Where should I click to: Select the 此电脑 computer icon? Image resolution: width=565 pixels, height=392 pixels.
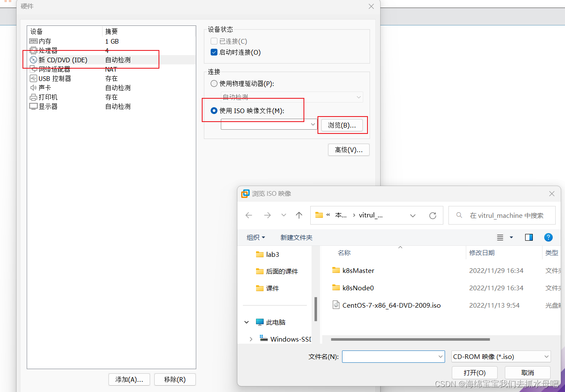[x=260, y=322]
